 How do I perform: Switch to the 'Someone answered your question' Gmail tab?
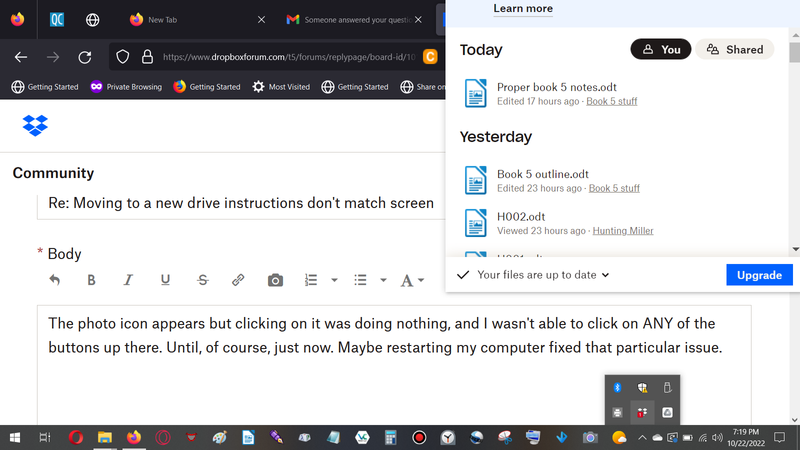point(350,19)
